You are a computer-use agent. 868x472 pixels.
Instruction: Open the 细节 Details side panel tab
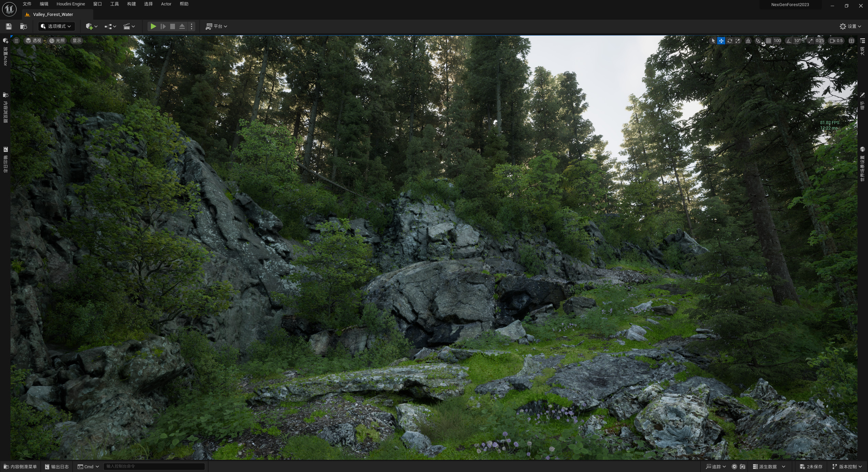[863, 101]
